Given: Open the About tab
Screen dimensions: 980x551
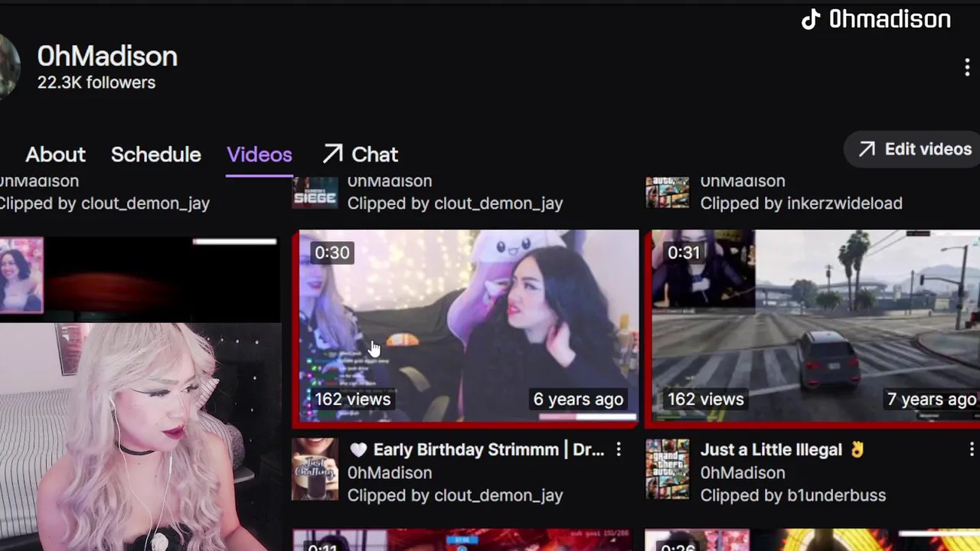Looking at the screenshot, I should 55,155.
